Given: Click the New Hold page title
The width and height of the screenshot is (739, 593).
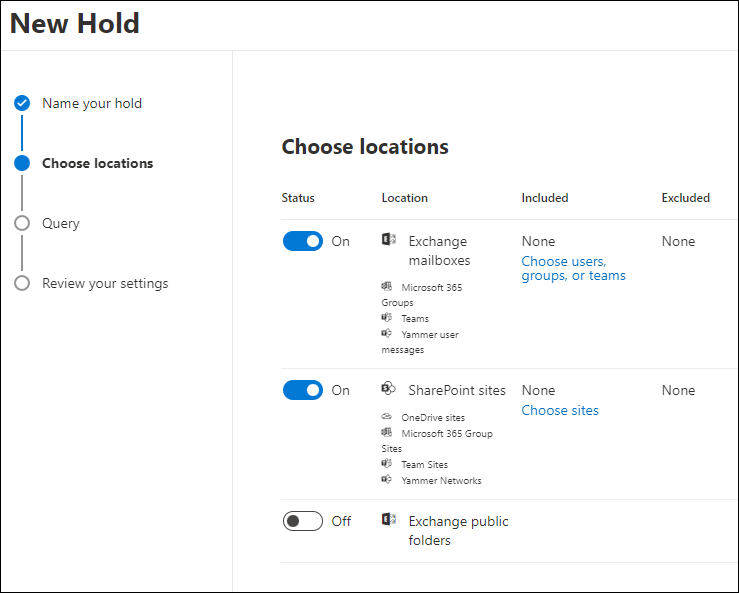Looking at the screenshot, I should 74,23.
